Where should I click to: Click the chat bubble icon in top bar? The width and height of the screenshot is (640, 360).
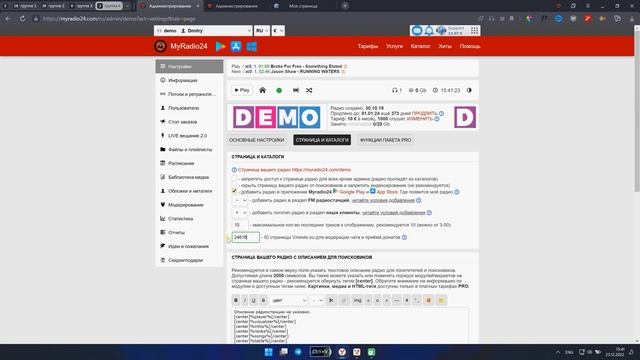[417, 31]
